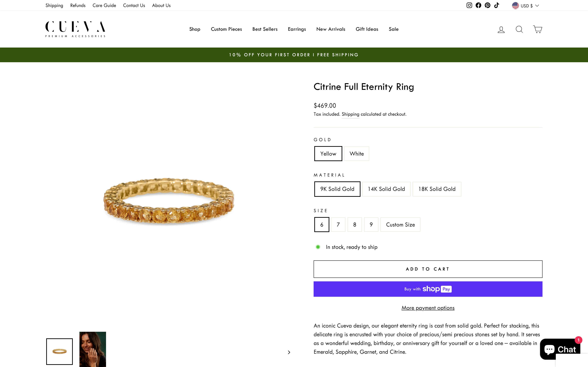The height and width of the screenshot is (367, 588).
Task: Open More payment options link
Action: [428, 308]
